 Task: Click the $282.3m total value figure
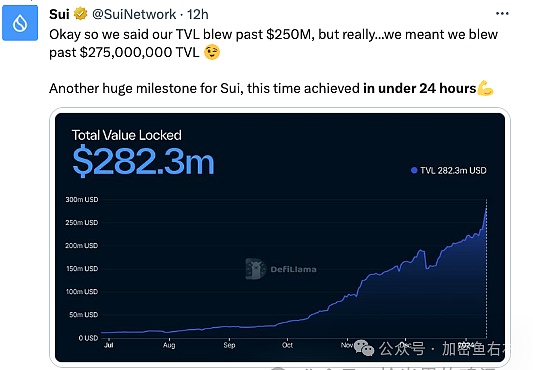point(143,161)
